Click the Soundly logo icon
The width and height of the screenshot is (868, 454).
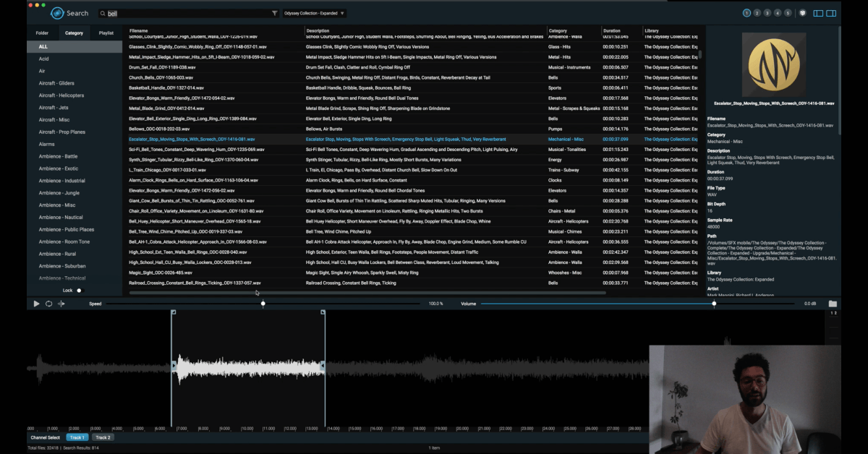[x=57, y=13]
